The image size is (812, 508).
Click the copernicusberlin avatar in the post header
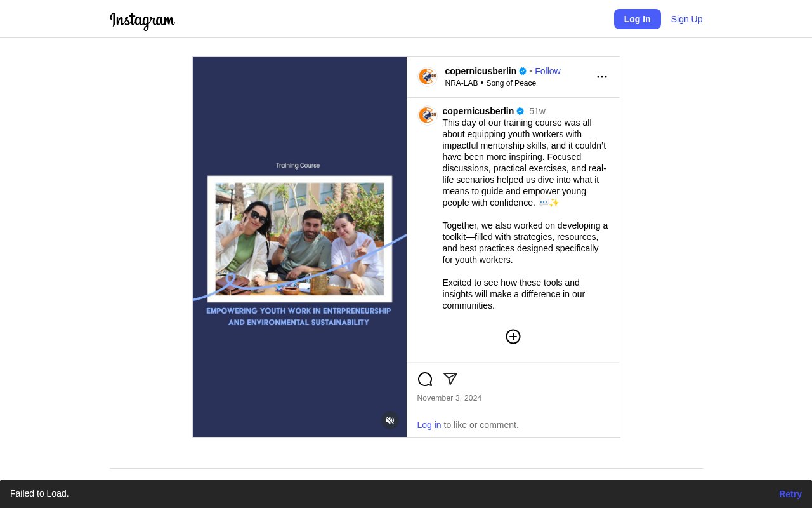pyautogui.click(x=428, y=77)
